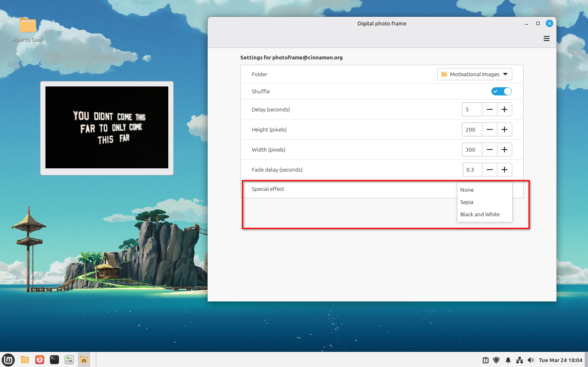Screen dimensions: 588x367
Task: Open the update manager shield tray icon
Action: tap(496, 360)
